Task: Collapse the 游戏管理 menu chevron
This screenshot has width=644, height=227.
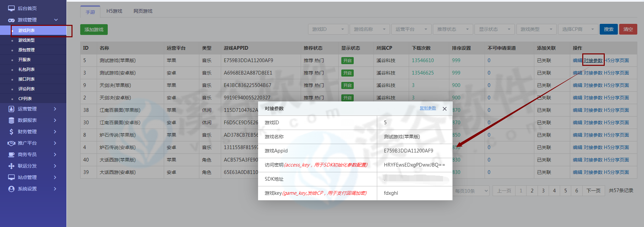Action: [x=56, y=20]
